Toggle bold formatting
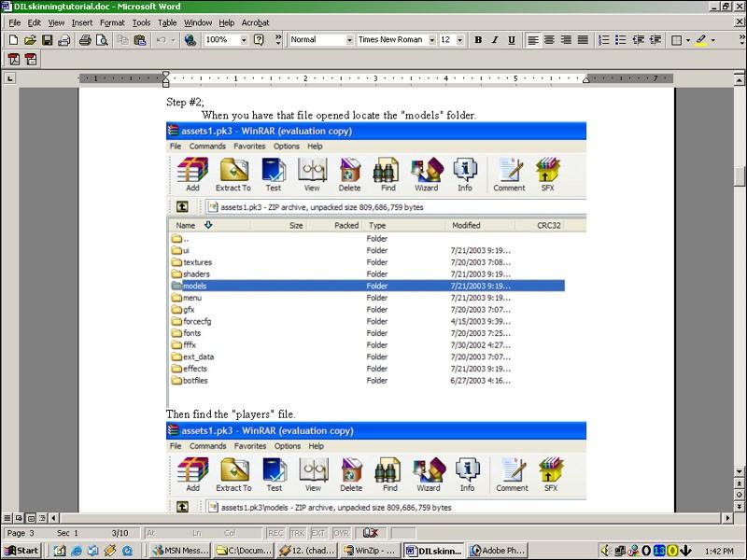 [x=478, y=40]
